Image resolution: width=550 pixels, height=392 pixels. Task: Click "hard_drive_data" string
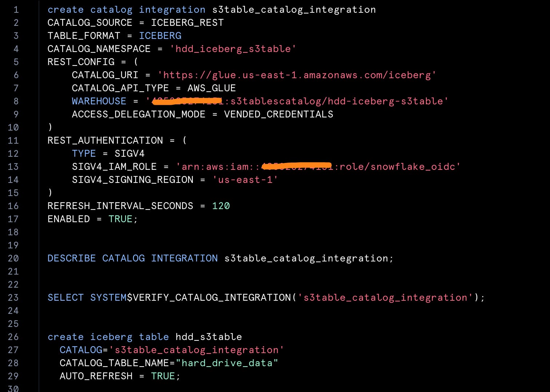point(227,363)
